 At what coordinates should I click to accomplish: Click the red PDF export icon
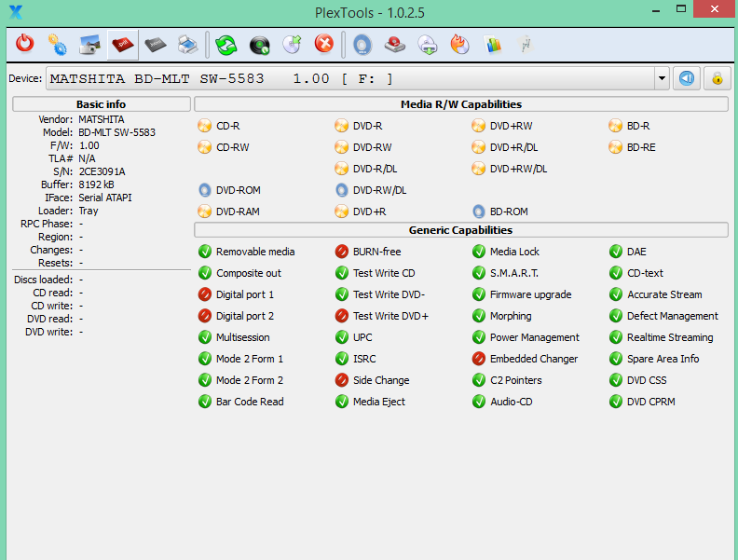123,45
